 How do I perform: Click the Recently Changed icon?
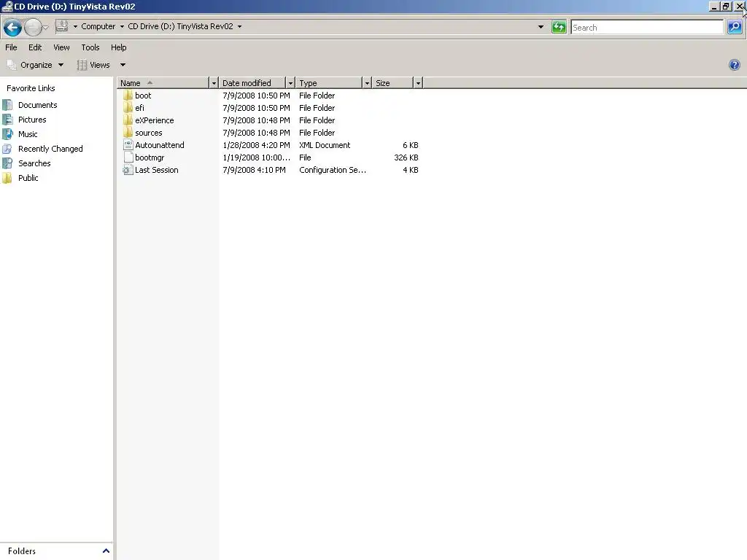coord(7,149)
